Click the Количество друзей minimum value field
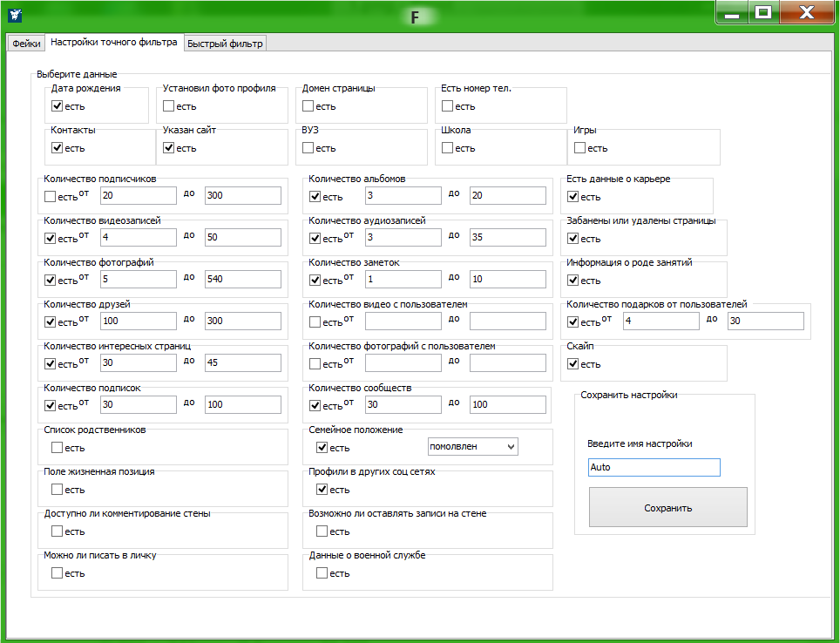 tap(138, 321)
